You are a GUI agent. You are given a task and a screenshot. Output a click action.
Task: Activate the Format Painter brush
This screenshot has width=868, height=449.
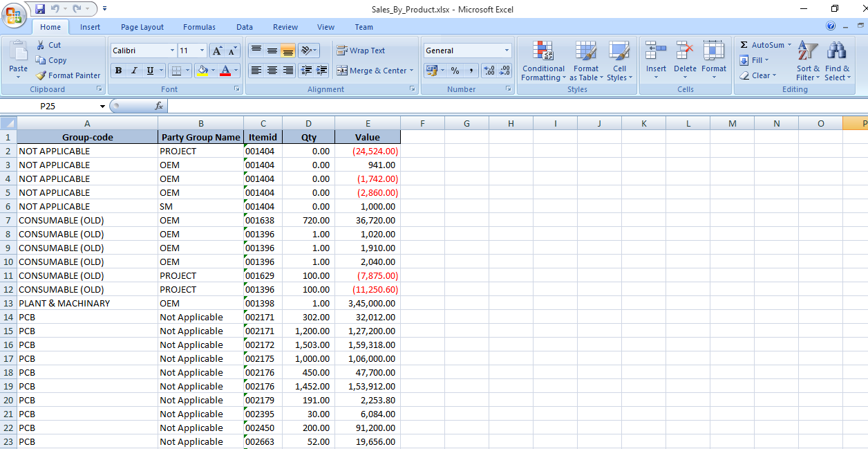41,75
